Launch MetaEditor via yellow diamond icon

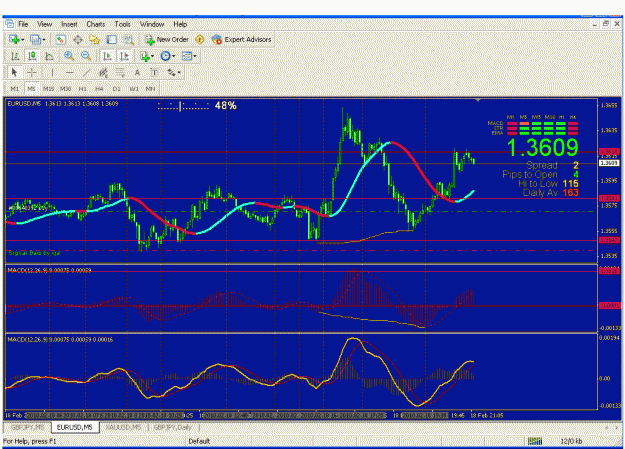[x=200, y=39]
